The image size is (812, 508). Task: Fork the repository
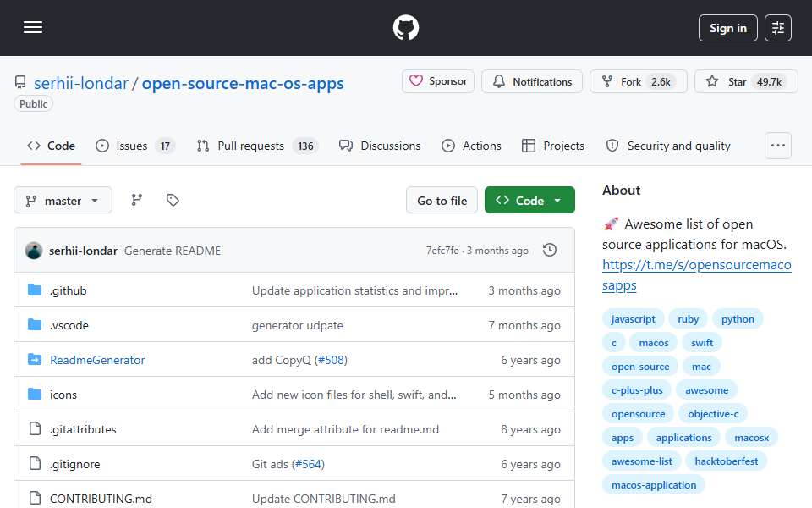(638, 81)
